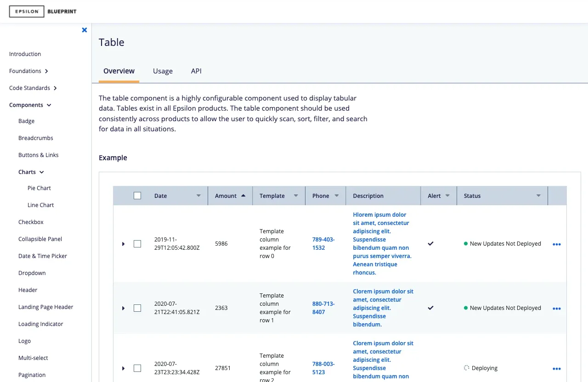
Task: Close the sidebar with the blue X icon
Action: point(85,30)
